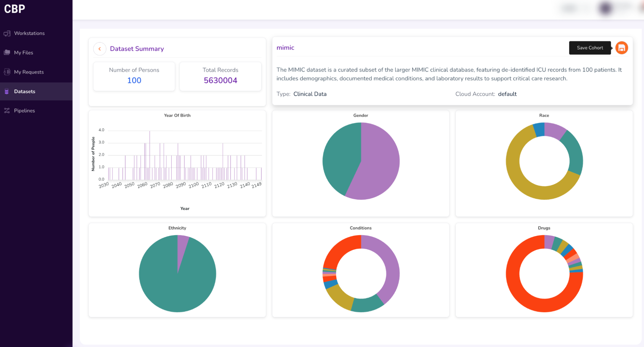Select Pipelines in the navigation sidebar
This screenshot has height=347, width=644.
click(x=24, y=111)
